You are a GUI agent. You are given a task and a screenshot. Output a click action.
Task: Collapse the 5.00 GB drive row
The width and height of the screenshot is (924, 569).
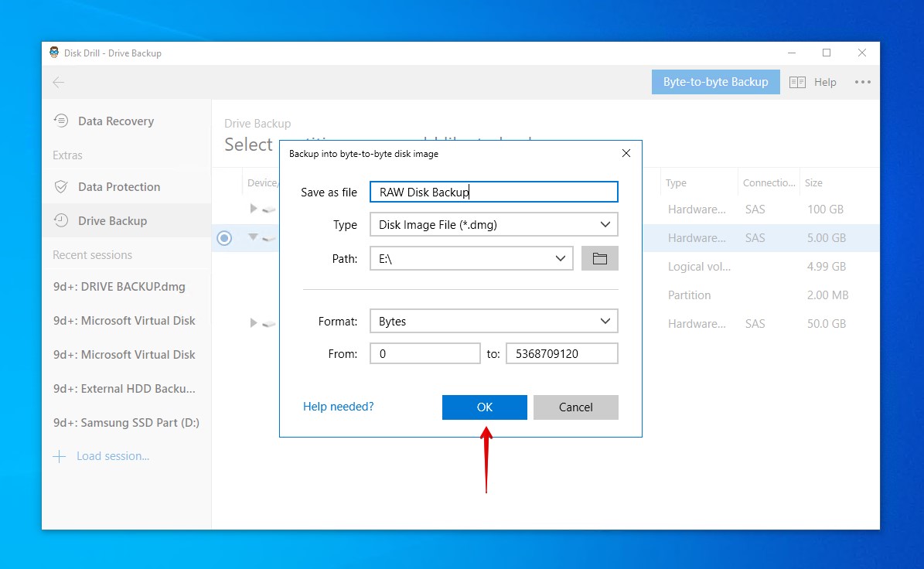coord(253,237)
